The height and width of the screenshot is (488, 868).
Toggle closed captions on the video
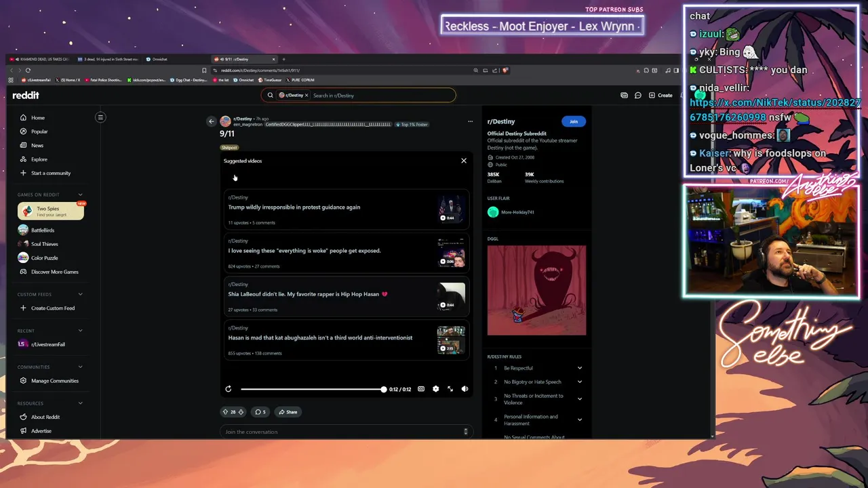[421, 389]
